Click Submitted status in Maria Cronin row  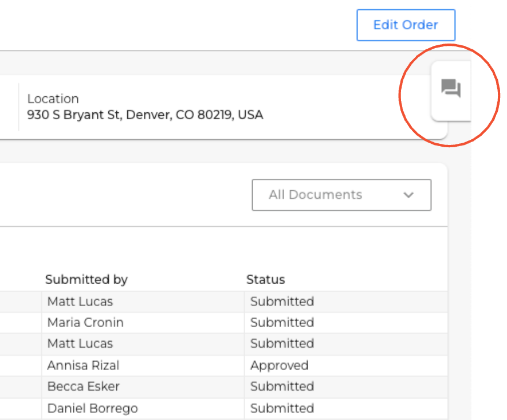click(282, 323)
